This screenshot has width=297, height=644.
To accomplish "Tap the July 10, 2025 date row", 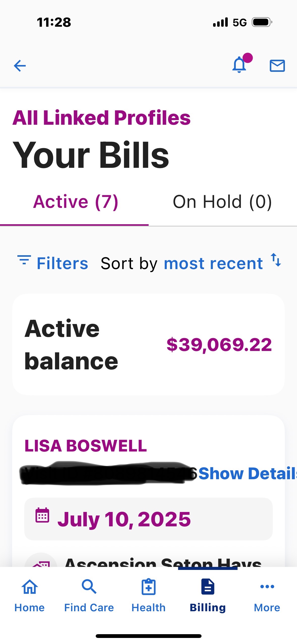I will [x=148, y=519].
